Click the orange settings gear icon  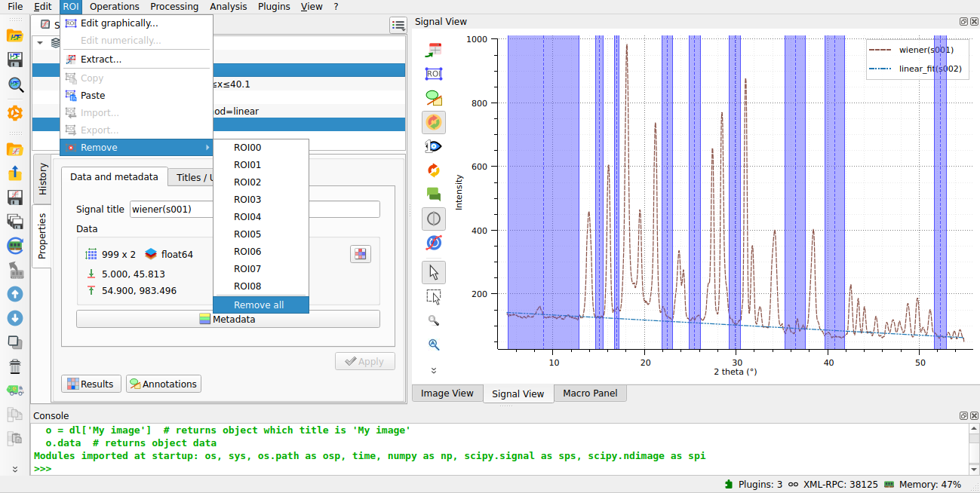click(x=14, y=113)
